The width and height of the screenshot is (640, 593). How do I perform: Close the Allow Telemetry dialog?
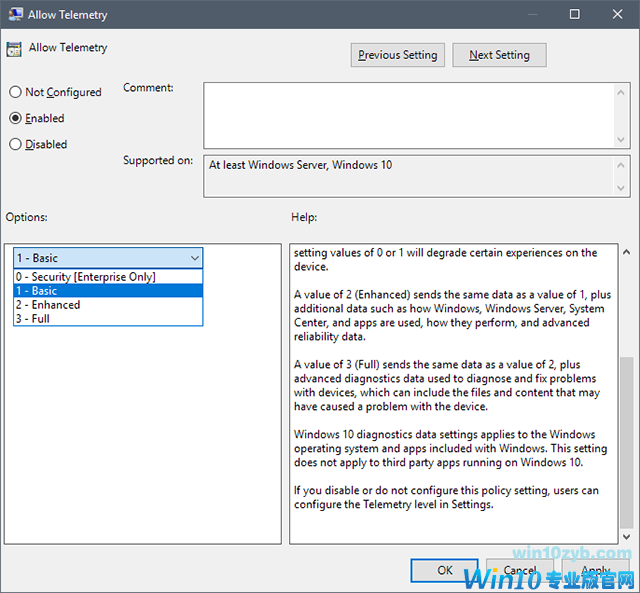(x=617, y=14)
